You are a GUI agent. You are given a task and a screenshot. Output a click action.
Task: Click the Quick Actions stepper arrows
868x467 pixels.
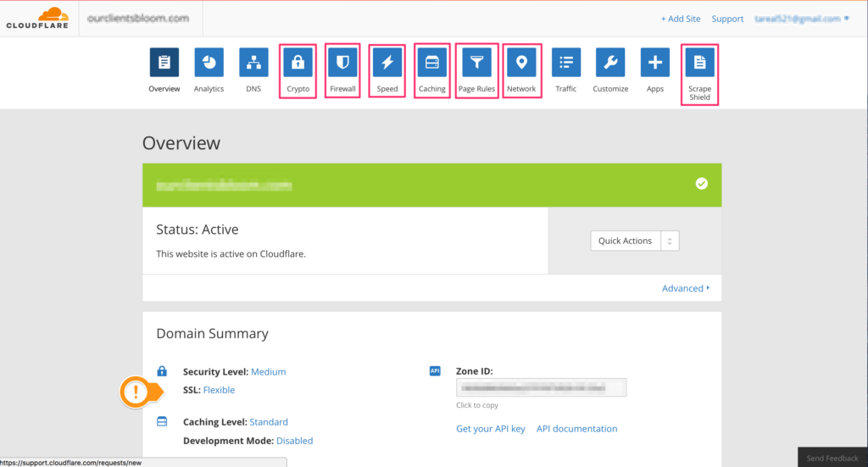(x=670, y=241)
